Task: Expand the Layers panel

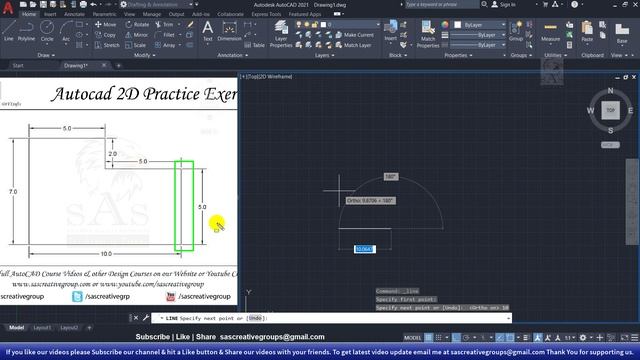Action: [324, 55]
